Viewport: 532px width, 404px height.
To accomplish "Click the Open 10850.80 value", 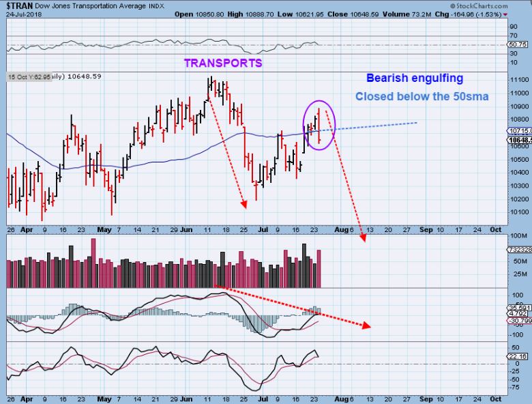I will tap(199, 14).
